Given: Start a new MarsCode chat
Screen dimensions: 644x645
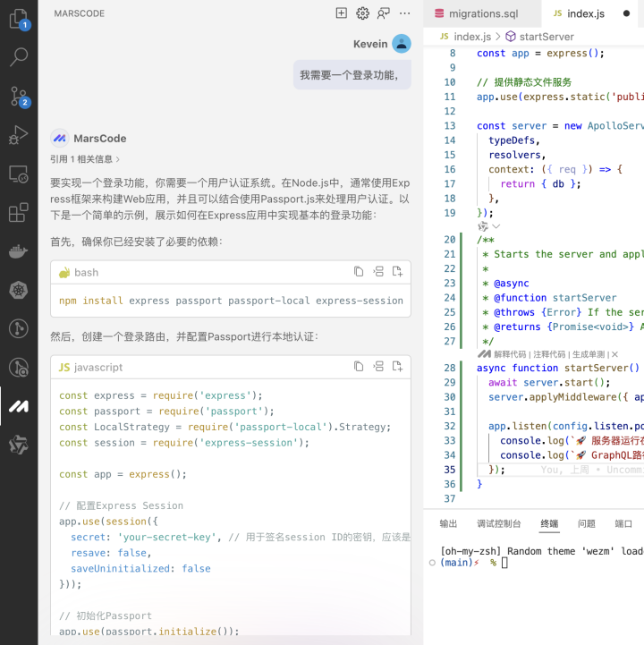Looking at the screenshot, I should point(341,13).
